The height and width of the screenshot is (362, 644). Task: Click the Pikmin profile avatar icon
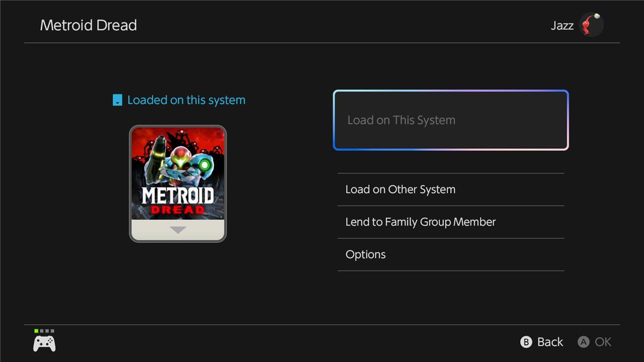point(591,25)
